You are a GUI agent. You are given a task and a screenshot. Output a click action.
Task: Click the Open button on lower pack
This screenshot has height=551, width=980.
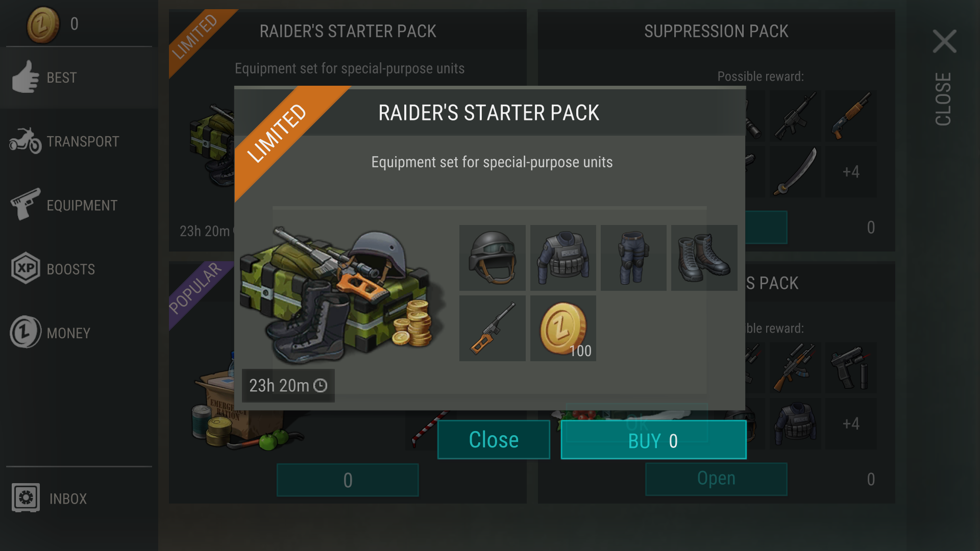[x=716, y=479]
